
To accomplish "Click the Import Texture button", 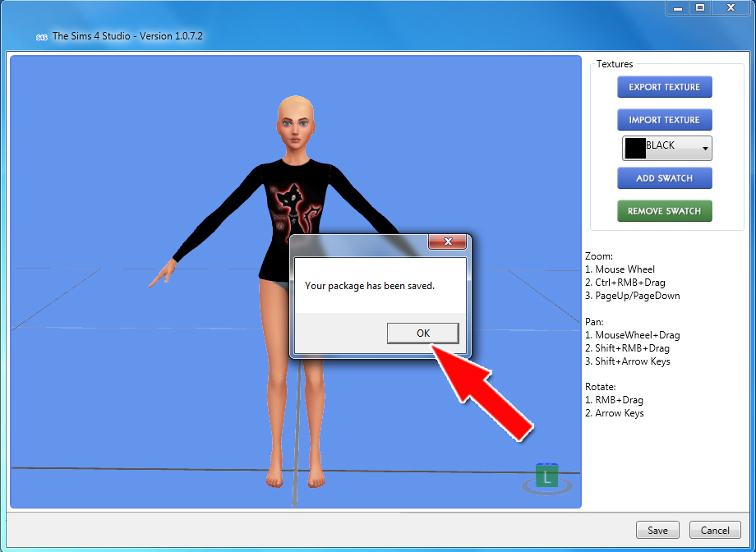I will coord(665,120).
